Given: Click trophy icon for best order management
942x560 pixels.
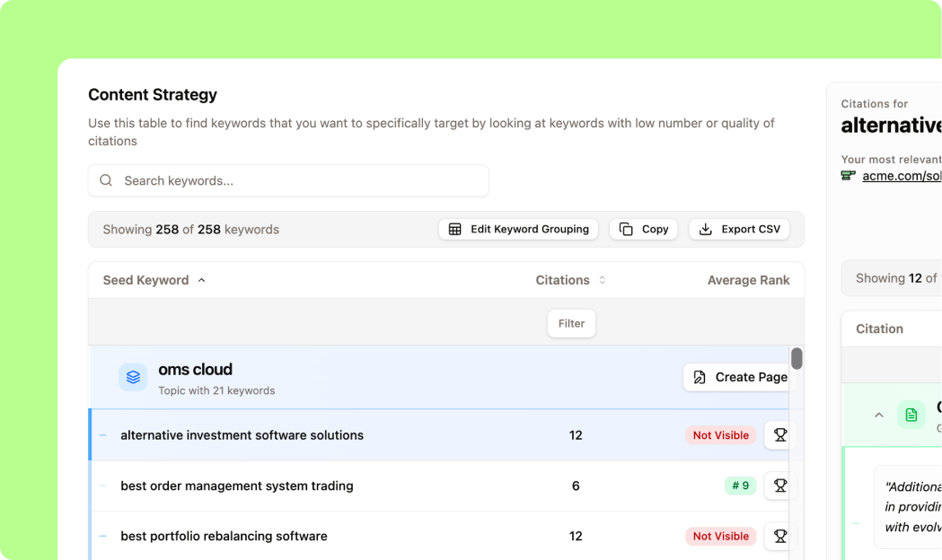Looking at the screenshot, I should click(779, 486).
